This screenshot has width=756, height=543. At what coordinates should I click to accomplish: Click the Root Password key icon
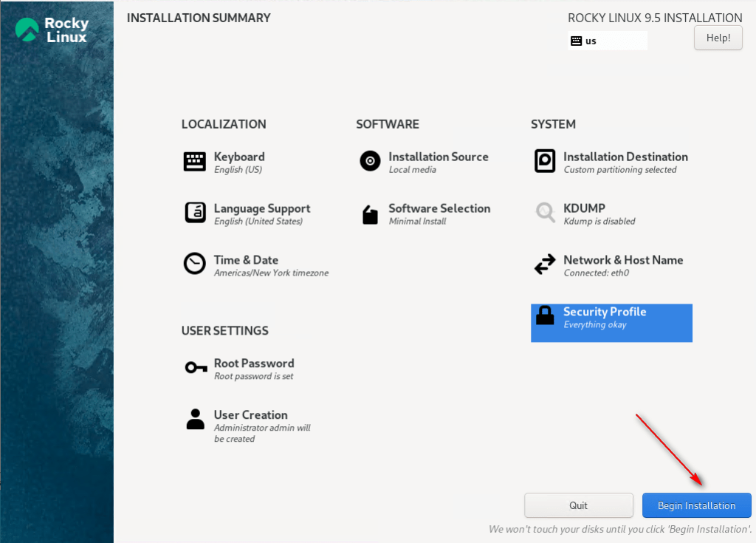(196, 368)
